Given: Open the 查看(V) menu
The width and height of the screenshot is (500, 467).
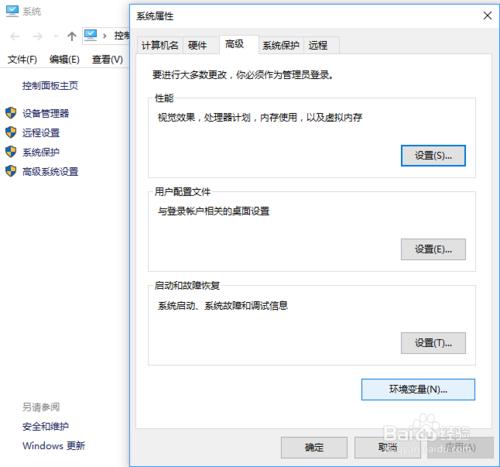Looking at the screenshot, I should (x=107, y=60).
